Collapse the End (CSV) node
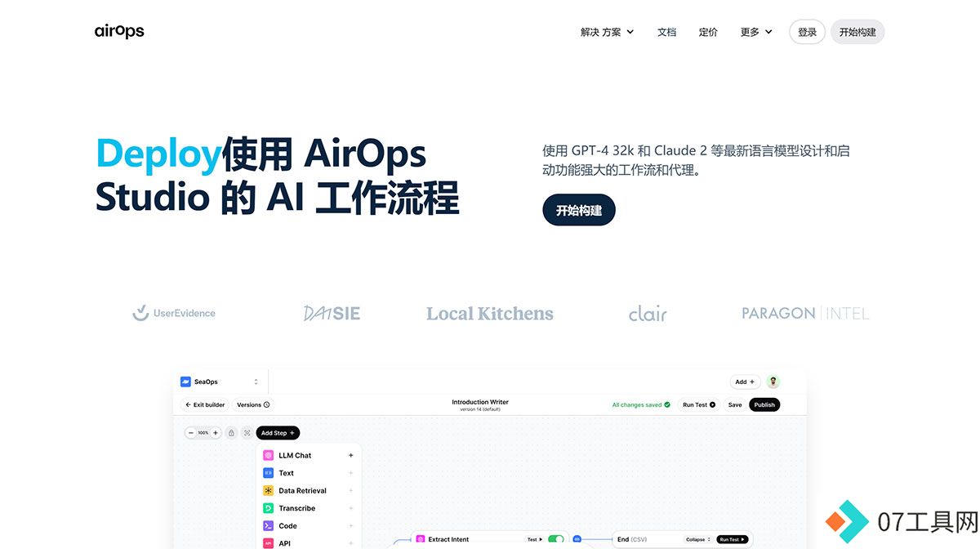This screenshot has width=980, height=549. [x=698, y=539]
